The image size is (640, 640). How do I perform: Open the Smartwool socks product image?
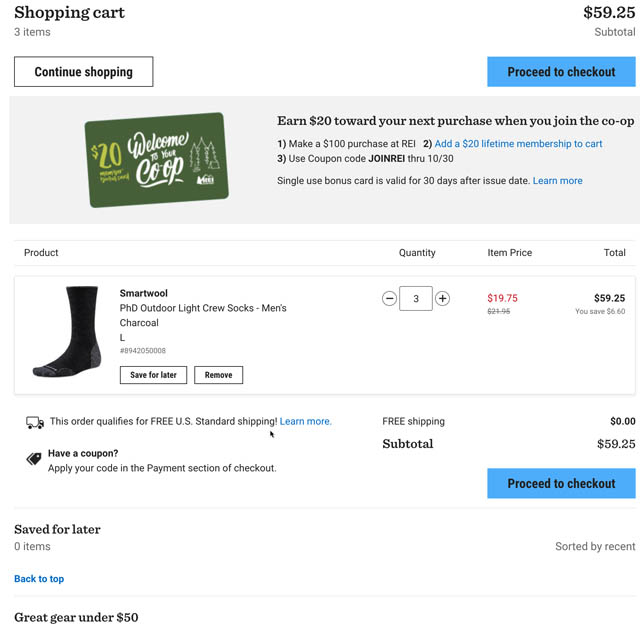67,332
